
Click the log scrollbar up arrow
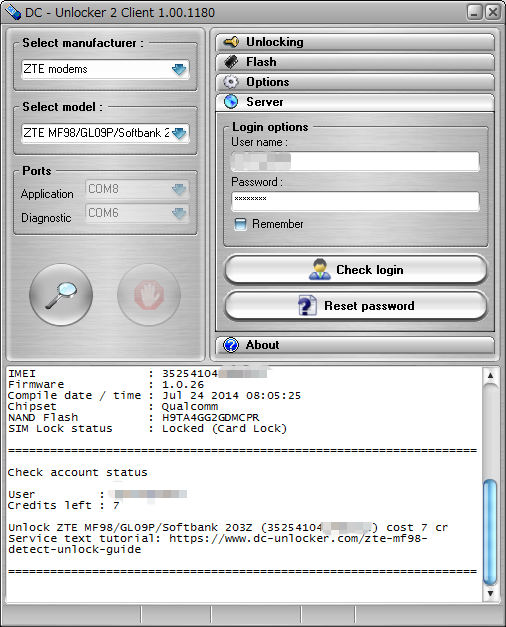[x=490, y=375]
